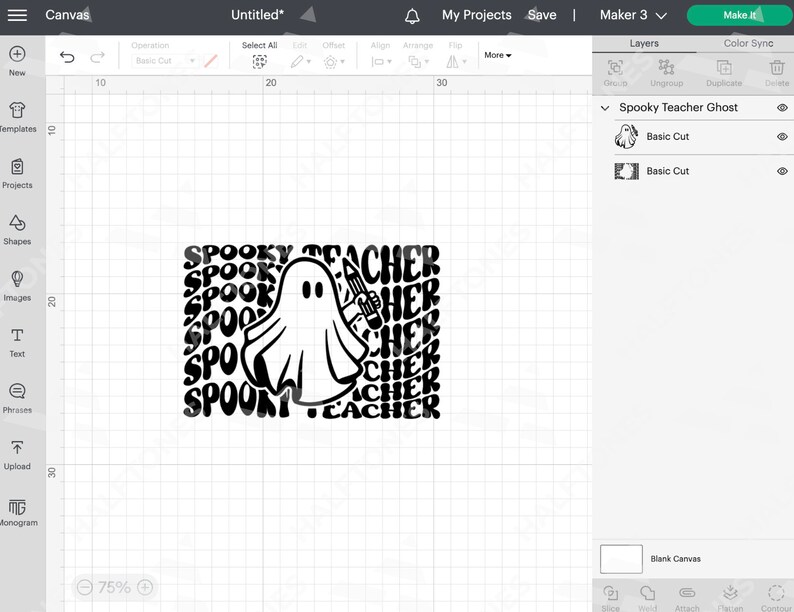Click Save in the header

[x=542, y=15]
